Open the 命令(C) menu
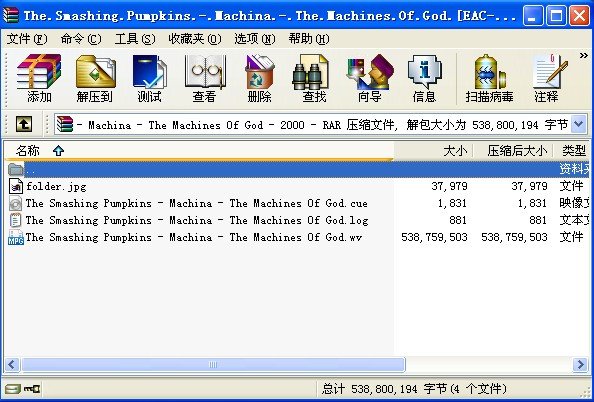 81,39
